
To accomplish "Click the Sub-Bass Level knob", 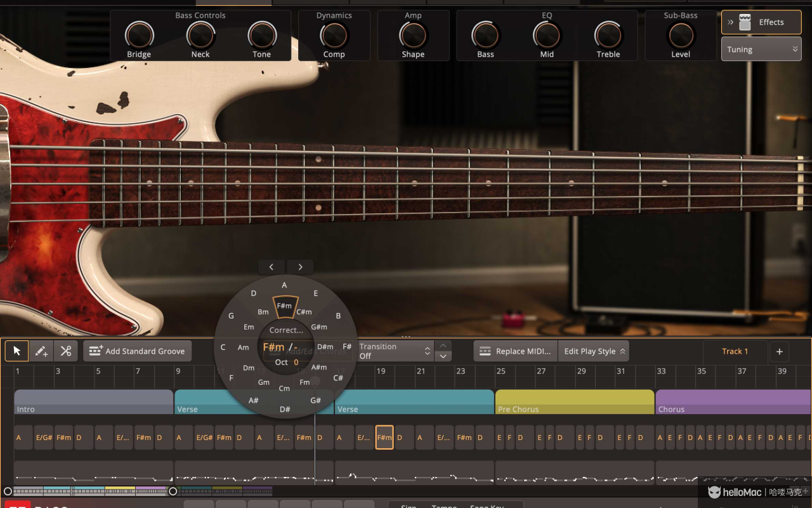I will click(681, 35).
